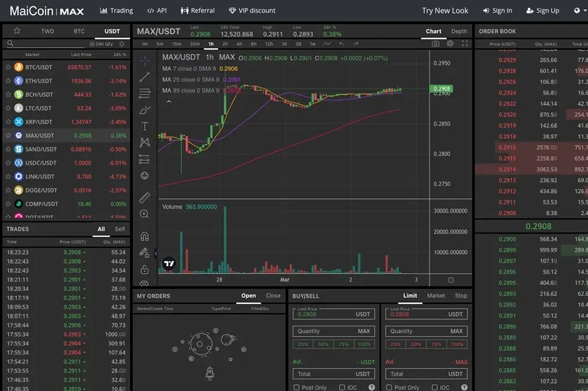Click the buy Quantity input field

pyautogui.click(x=334, y=331)
